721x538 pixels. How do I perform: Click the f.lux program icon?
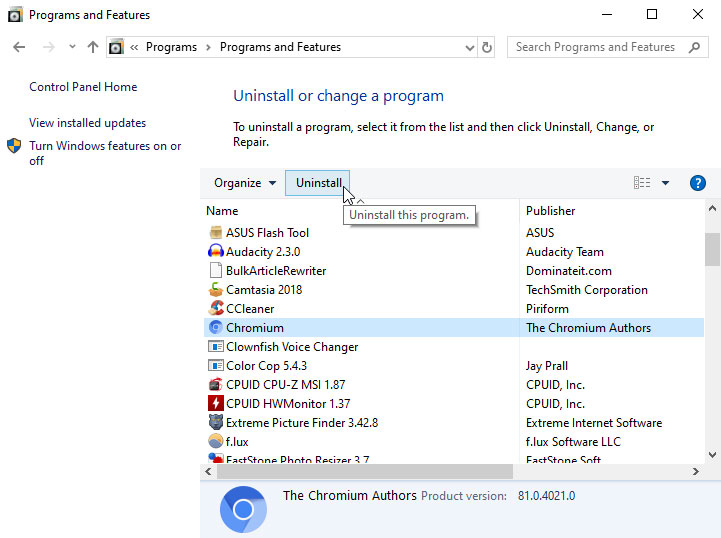pos(215,441)
